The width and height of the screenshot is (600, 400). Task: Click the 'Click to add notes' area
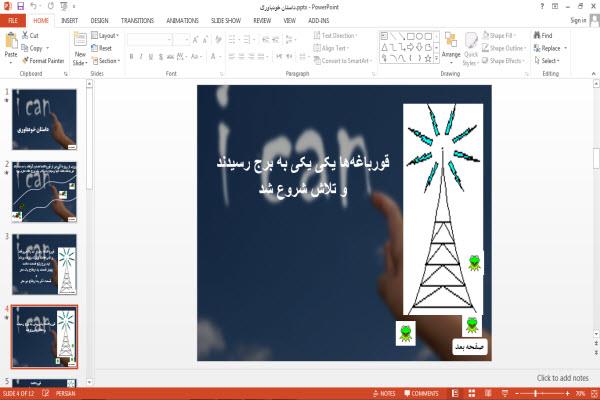coord(562,378)
